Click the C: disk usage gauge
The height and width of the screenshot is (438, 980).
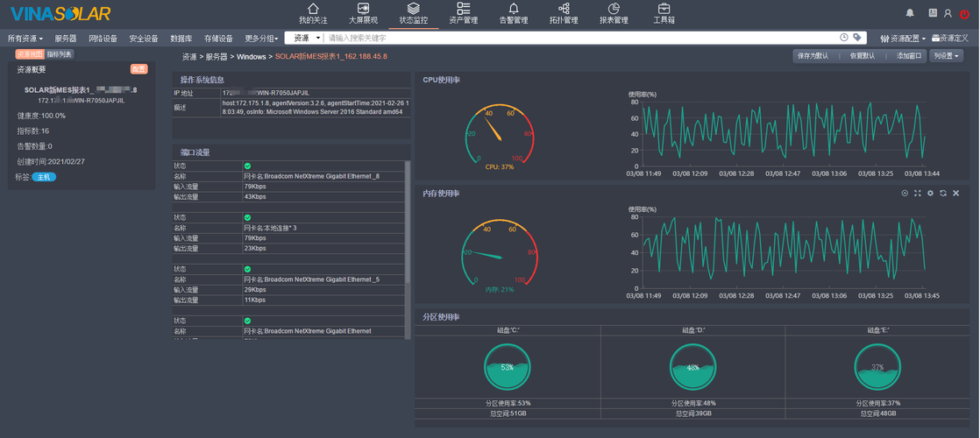click(x=508, y=367)
